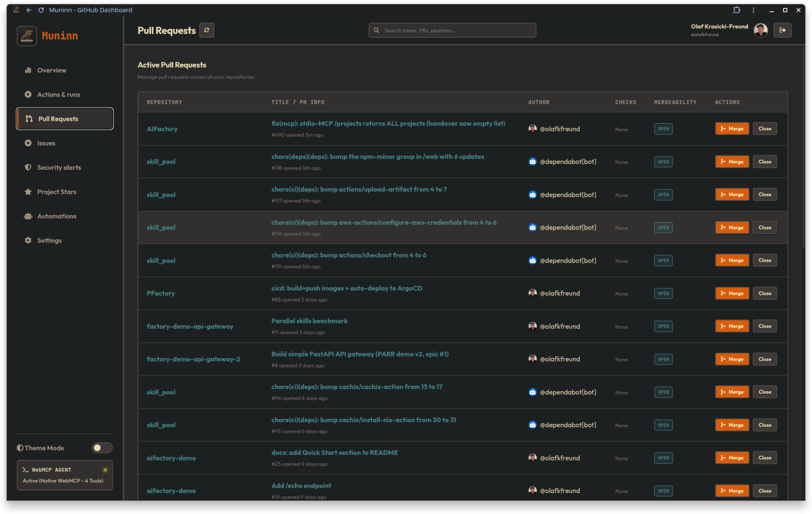Close the Parallel skills benchmark PR
812x514 pixels.
764,326
